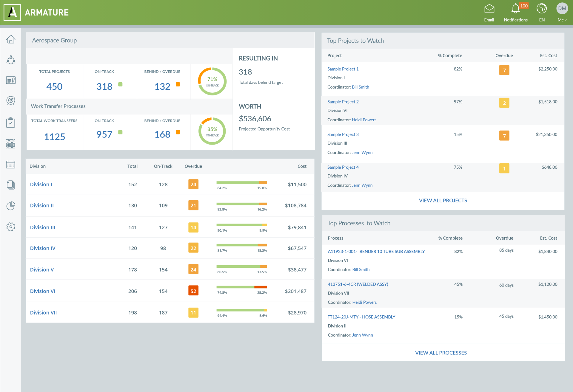
Task: Open the pie chart reports icon
Action: pyautogui.click(x=11, y=206)
